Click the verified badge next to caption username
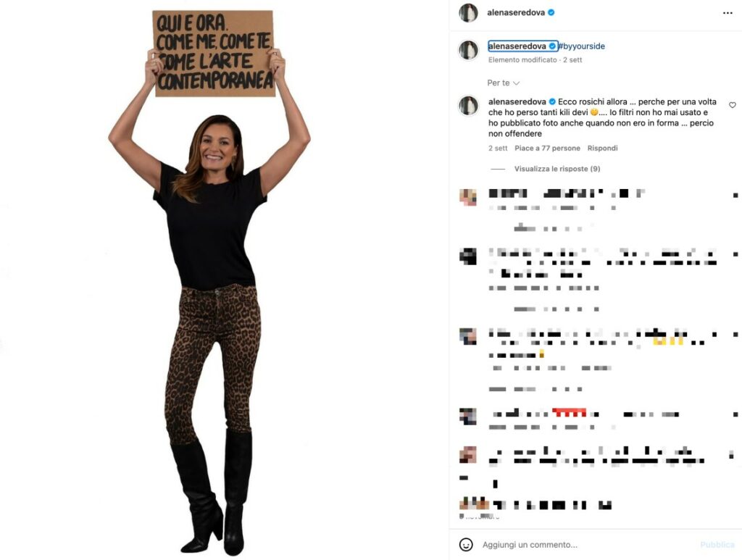The image size is (742, 560). pyautogui.click(x=552, y=46)
